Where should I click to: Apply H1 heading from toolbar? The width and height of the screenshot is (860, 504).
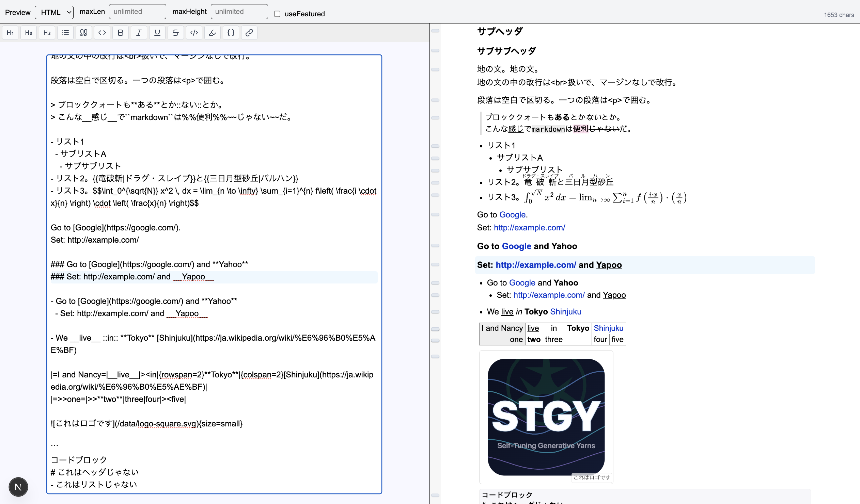(10, 33)
